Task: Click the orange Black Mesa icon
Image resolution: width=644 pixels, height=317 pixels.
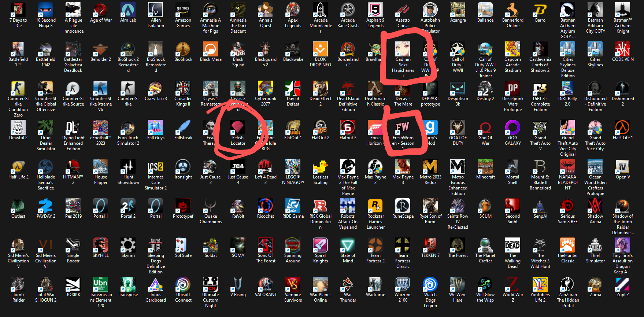Action: [x=211, y=49]
